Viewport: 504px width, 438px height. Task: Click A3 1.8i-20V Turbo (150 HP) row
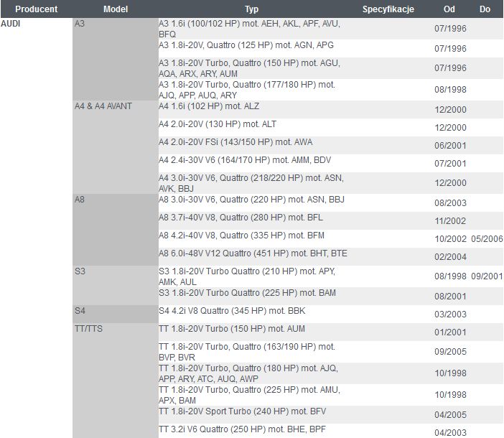[x=331, y=68]
